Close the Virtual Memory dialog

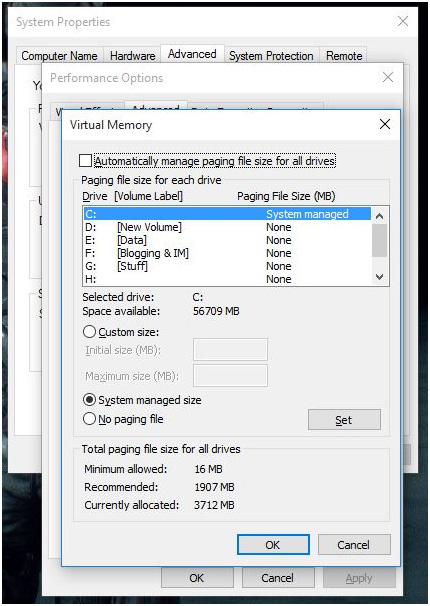click(384, 124)
